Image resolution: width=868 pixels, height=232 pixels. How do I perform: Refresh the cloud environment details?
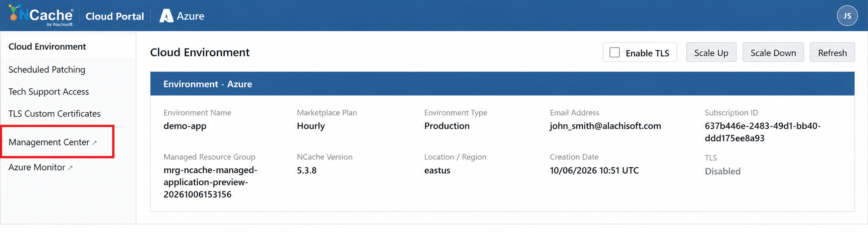tap(832, 52)
